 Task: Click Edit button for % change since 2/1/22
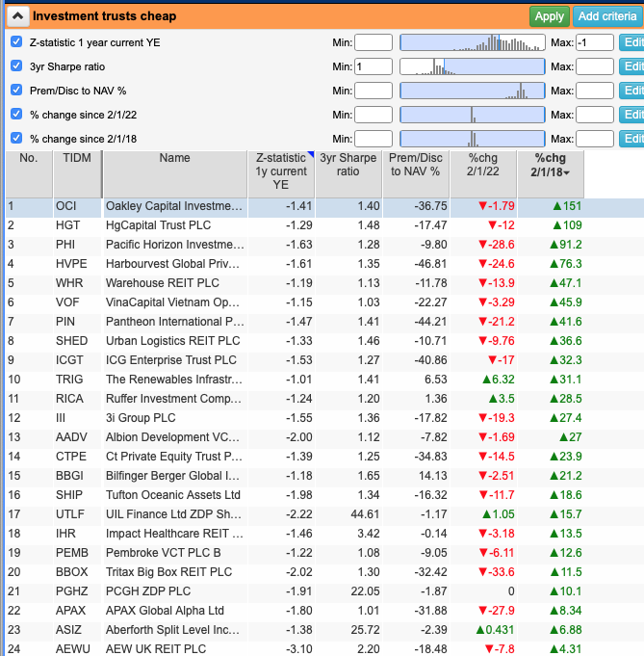[x=631, y=115]
